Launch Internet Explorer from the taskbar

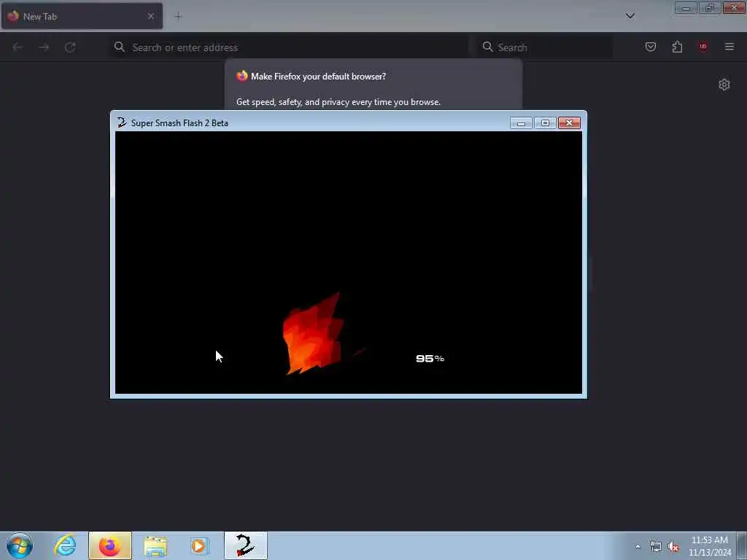pyautogui.click(x=65, y=545)
